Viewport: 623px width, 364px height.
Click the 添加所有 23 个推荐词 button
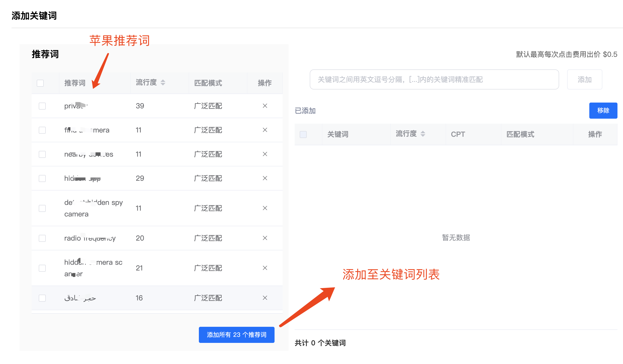point(236,335)
